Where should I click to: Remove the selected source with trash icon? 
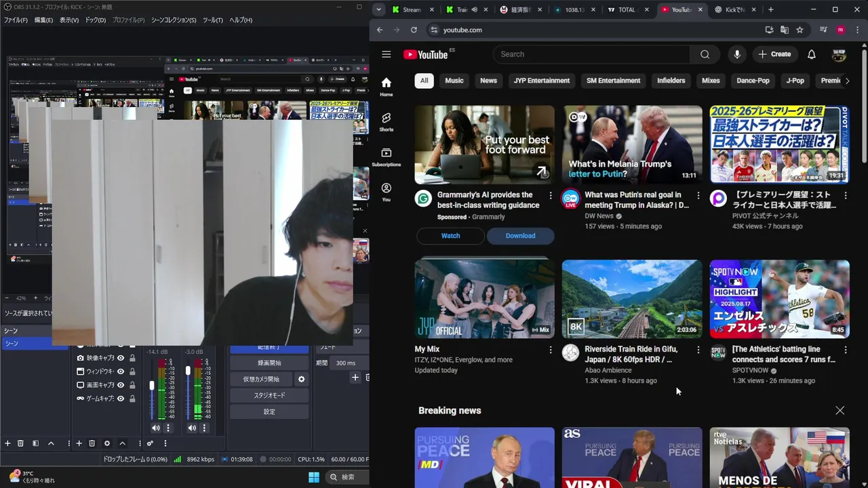pos(92,443)
